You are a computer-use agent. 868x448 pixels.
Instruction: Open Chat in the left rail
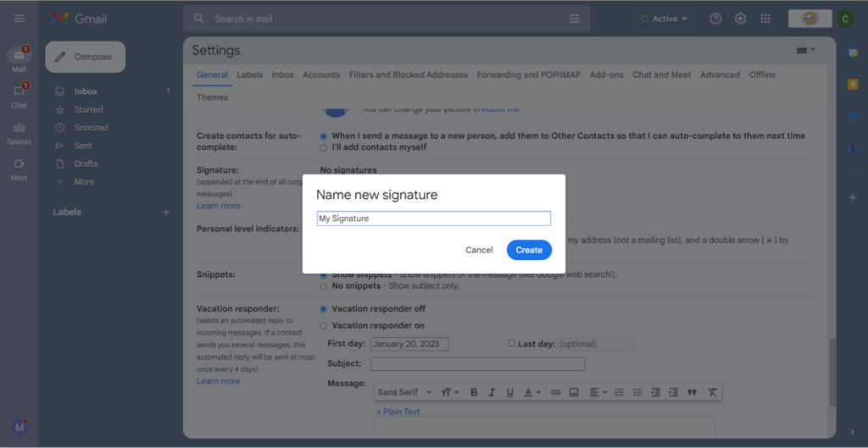pyautogui.click(x=19, y=96)
